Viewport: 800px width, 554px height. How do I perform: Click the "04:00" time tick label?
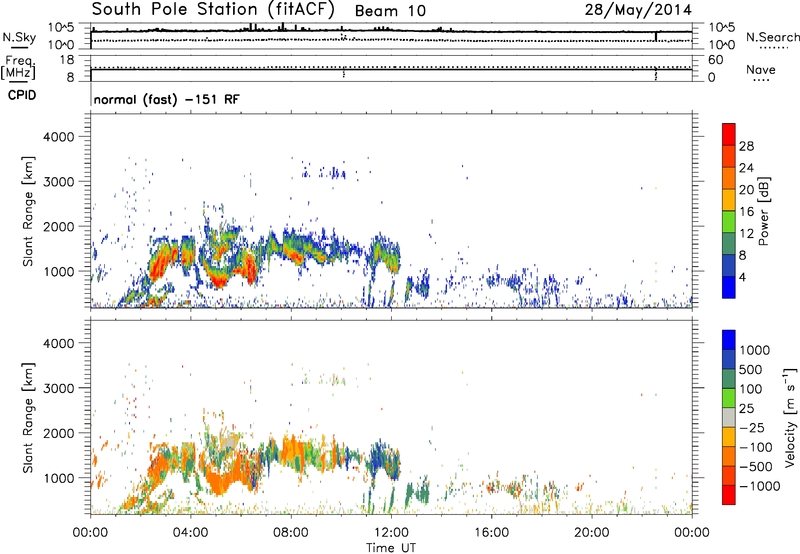[x=190, y=533]
